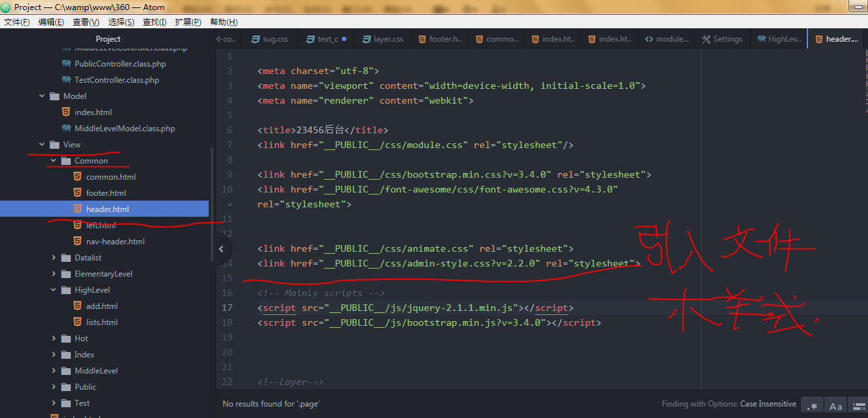Viewport: 868px width, 418px height.
Task: Click the code icon on module.. tab
Action: 649,39
